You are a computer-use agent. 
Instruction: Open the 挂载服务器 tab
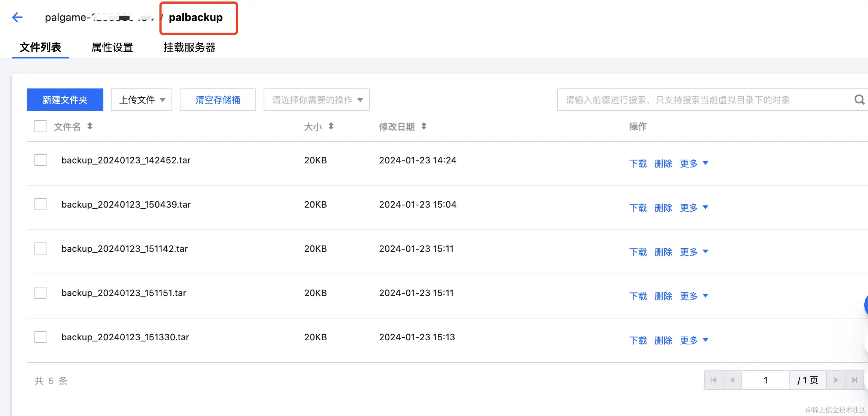[x=189, y=47]
